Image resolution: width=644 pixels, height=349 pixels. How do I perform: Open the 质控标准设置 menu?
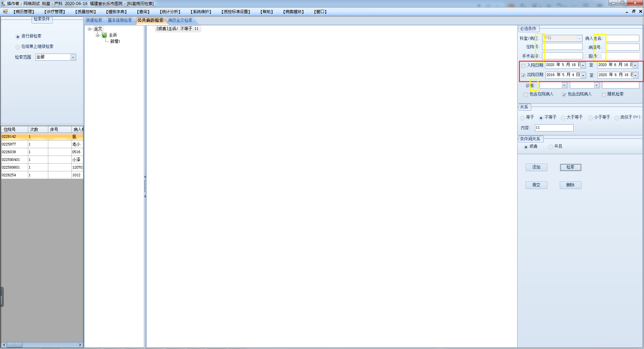tap(236, 12)
